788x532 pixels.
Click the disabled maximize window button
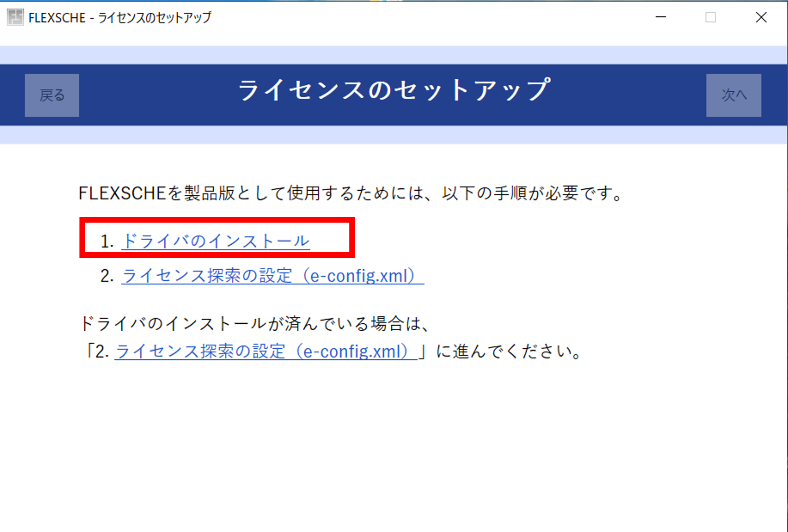pyautogui.click(x=711, y=17)
